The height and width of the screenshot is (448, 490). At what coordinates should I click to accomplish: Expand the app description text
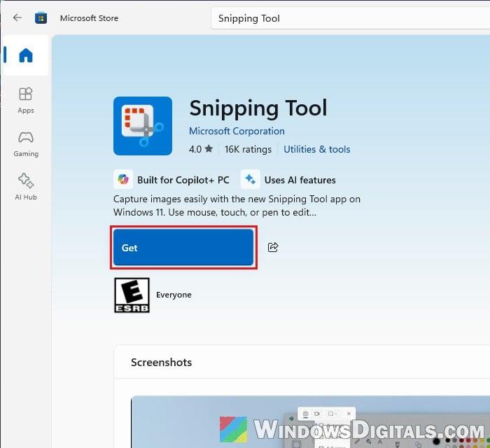pyautogui.click(x=237, y=206)
